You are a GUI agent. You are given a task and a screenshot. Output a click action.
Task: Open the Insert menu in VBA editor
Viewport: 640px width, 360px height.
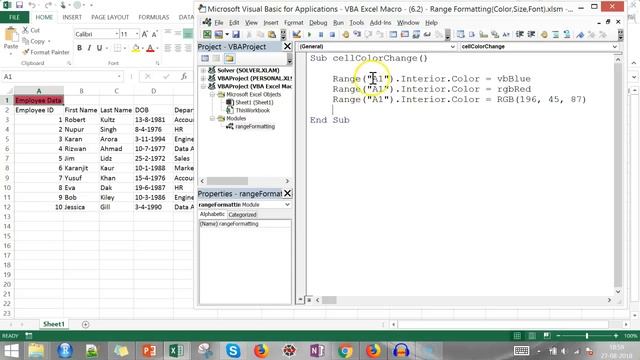point(271,23)
